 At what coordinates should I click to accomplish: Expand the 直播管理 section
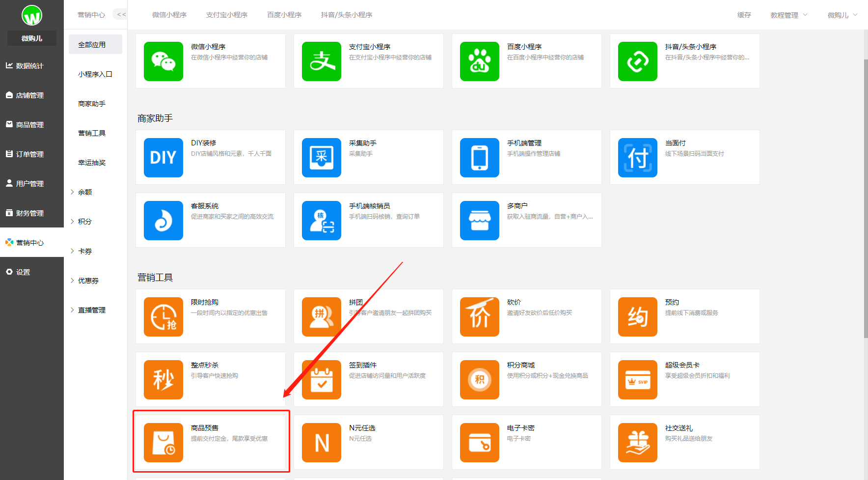91,310
